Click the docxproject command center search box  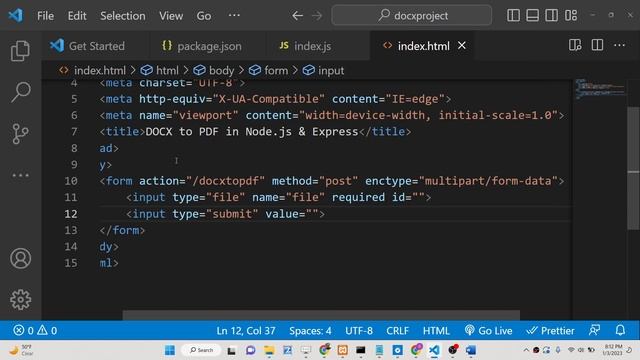pos(412,16)
